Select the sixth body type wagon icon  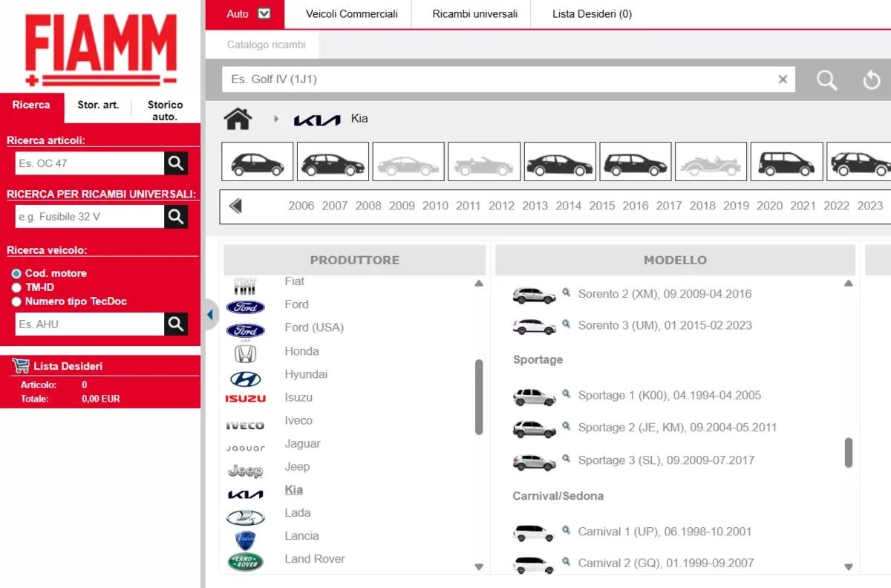click(x=636, y=162)
